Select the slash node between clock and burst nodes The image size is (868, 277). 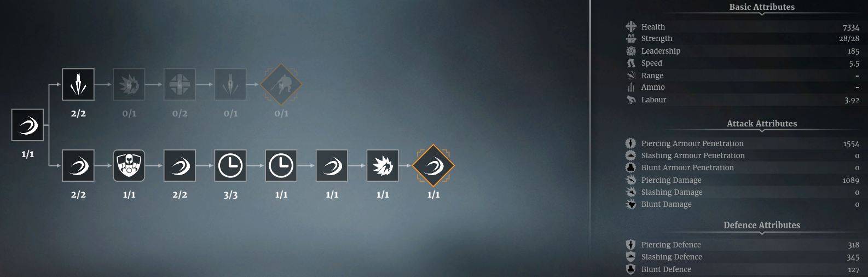click(332, 165)
